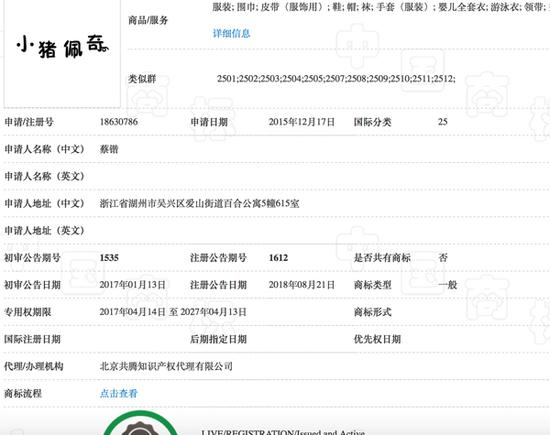Image resolution: width=550 pixels, height=435 pixels.
Task: Click the agency name 北京共腾知识产权代理有限公司
Action: point(166,366)
